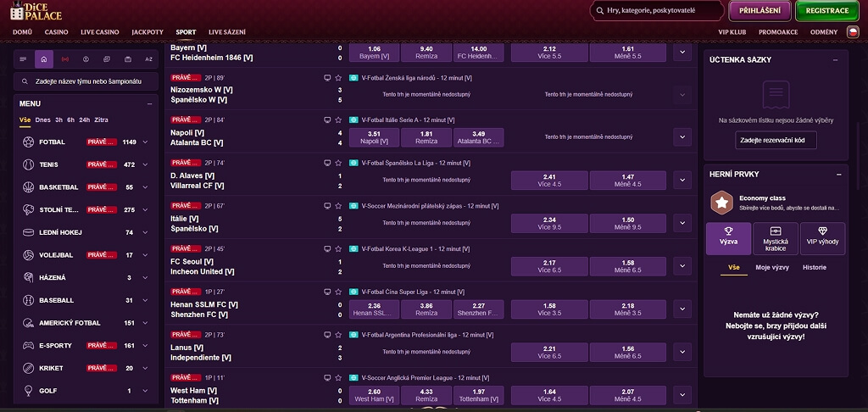
Task: Expand more markets for Napoli match
Action: pyautogui.click(x=682, y=136)
